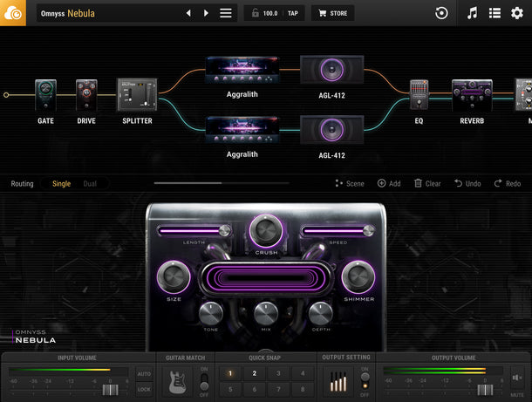Click the TAP tempo button
Screen dimensions: 532x402
pyautogui.click(x=293, y=13)
